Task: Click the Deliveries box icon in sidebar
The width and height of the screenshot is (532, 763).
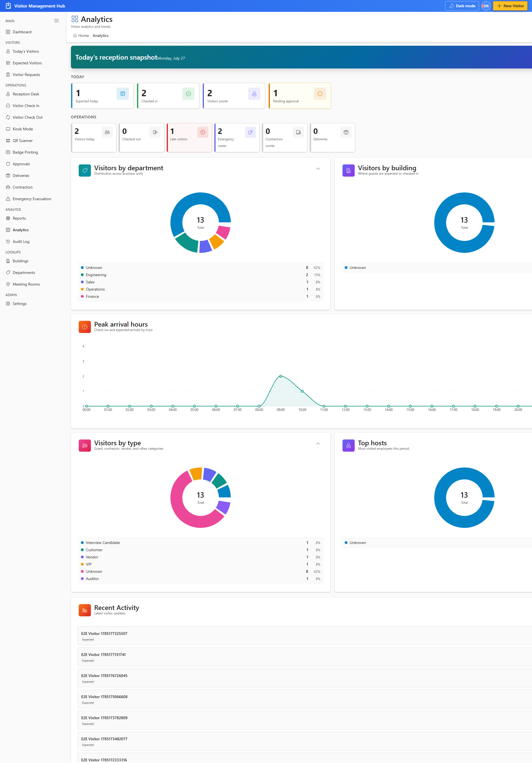Action: point(8,176)
